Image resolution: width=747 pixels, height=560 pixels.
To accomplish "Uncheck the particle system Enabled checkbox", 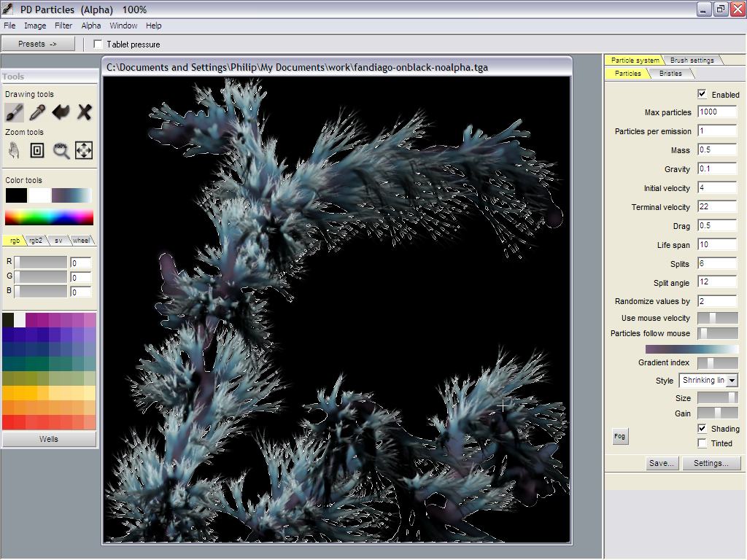I will click(x=702, y=94).
